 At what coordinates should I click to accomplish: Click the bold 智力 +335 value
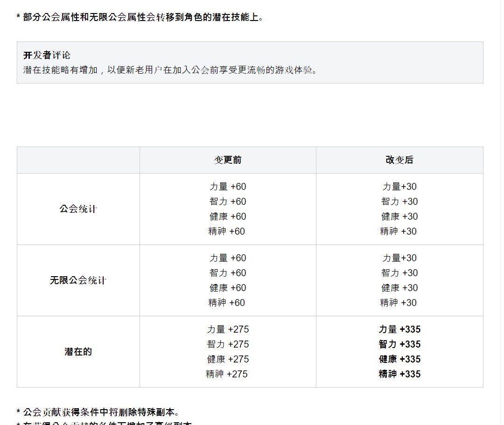click(399, 344)
